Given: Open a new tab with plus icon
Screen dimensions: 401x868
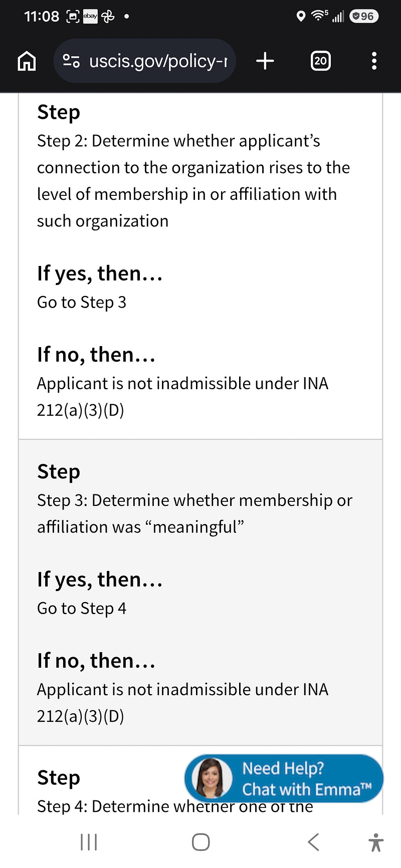Looking at the screenshot, I should pos(265,61).
